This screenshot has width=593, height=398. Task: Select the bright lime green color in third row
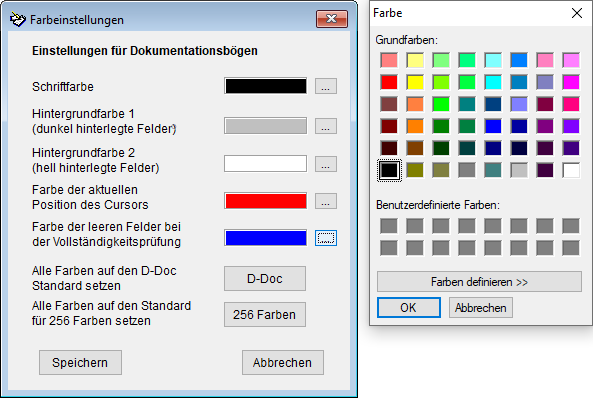(x=441, y=104)
